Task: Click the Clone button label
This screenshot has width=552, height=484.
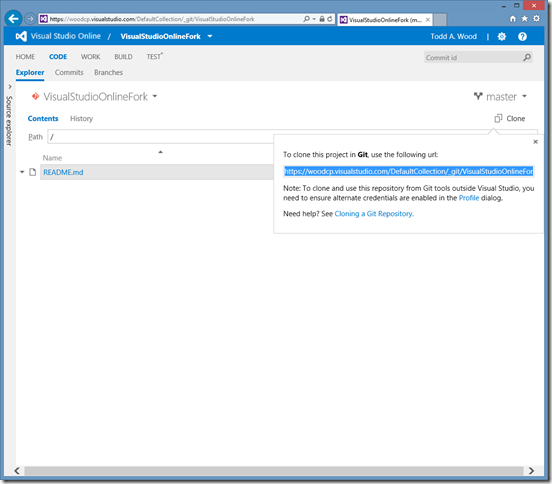Action: click(516, 119)
